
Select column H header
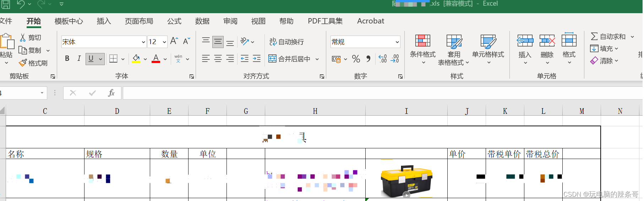click(315, 111)
